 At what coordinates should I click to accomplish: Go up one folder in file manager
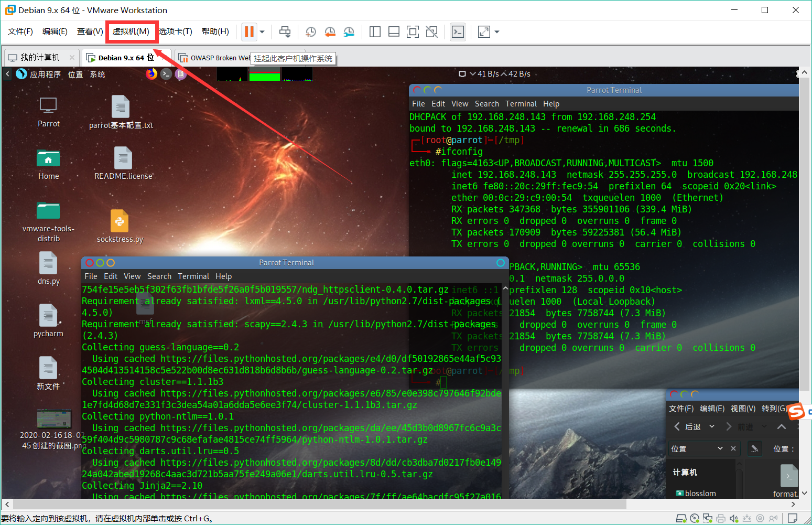tap(781, 426)
